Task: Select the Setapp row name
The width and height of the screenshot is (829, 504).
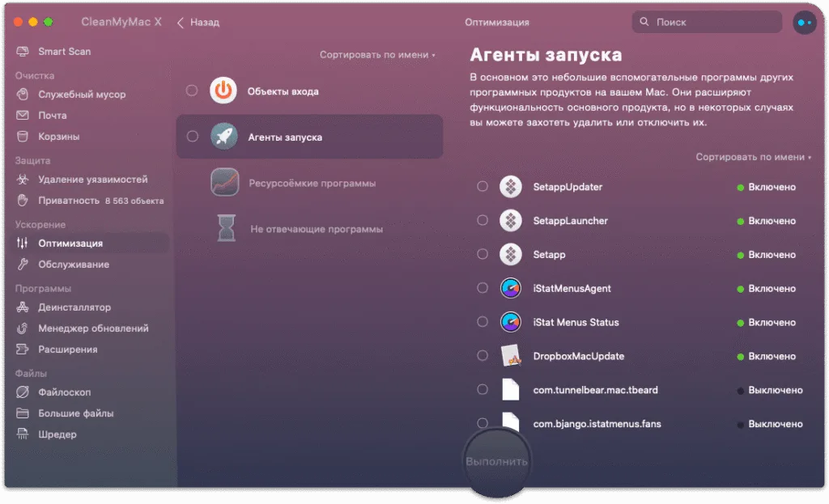Action: (549, 255)
